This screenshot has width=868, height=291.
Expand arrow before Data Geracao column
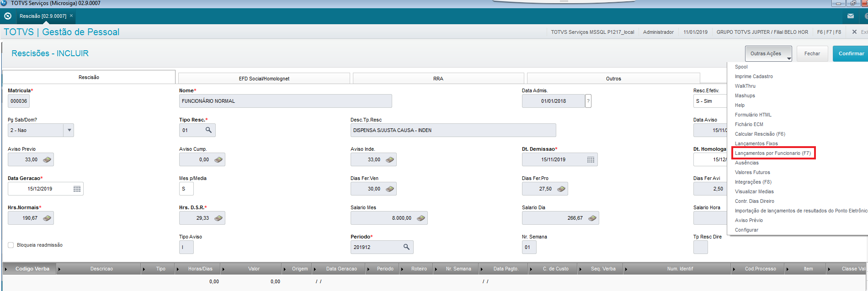315,269
